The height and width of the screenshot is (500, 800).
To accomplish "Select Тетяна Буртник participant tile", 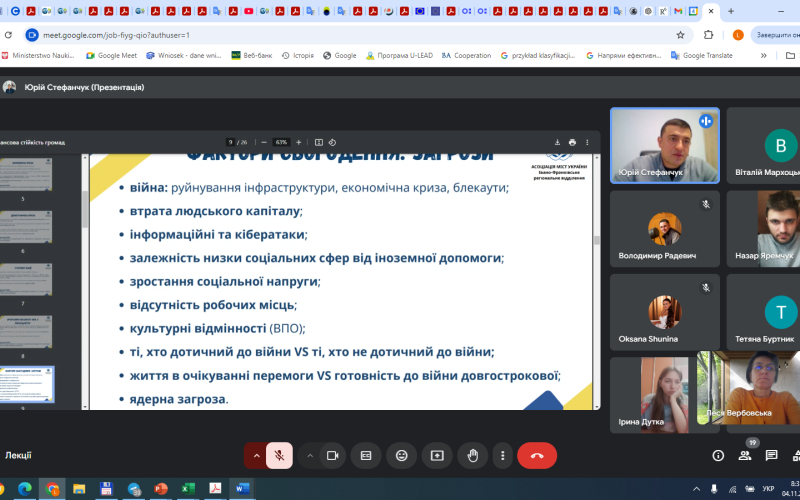I will tap(764, 312).
